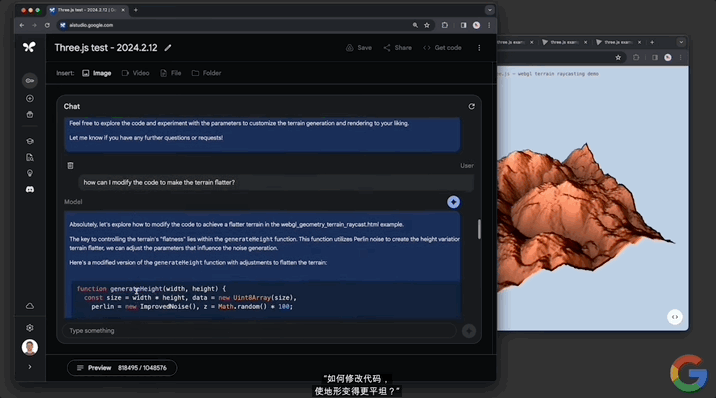
Task: Select the Three.js test browser tab
Action: pyautogui.click(x=87, y=10)
